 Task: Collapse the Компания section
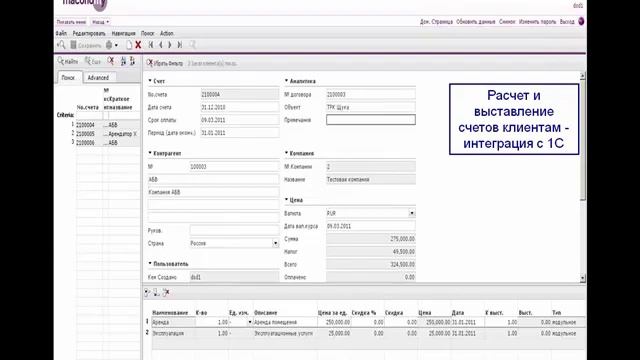pyautogui.click(x=286, y=153)
